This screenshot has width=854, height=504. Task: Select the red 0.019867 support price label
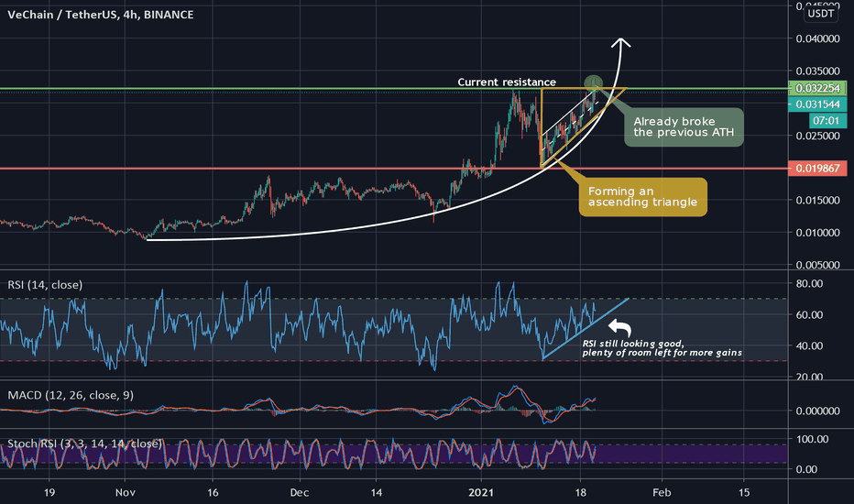point(817,169)
